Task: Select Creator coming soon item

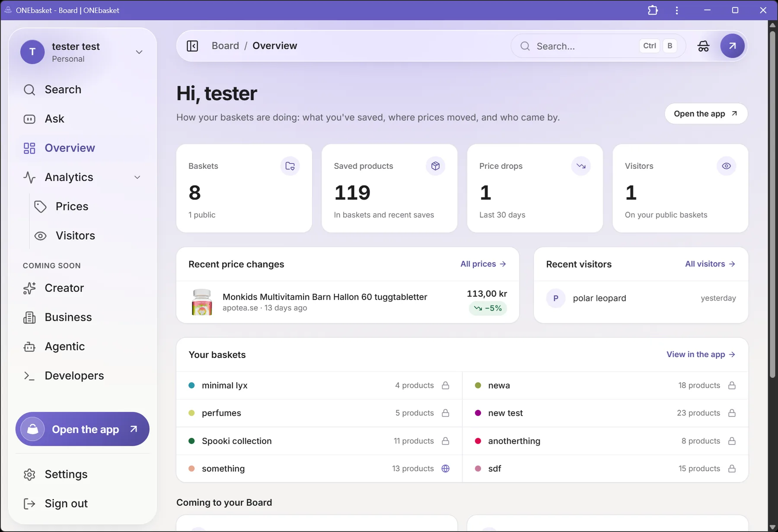Action: click(x=82, y=288)
